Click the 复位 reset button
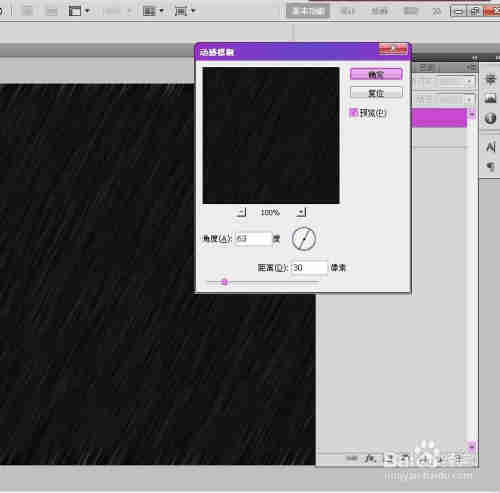This screenshot has width=500, height=493. coord(376,93)
